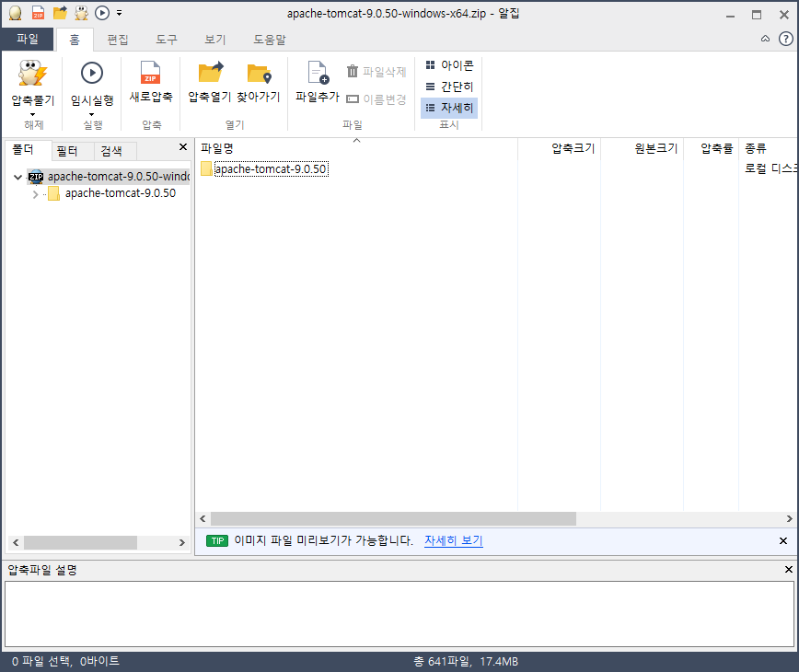Image resolution: width=799 pixels, height=672 pixels.
Task: Select the 홈 ribbon tab
Action: tap(75, 40)
